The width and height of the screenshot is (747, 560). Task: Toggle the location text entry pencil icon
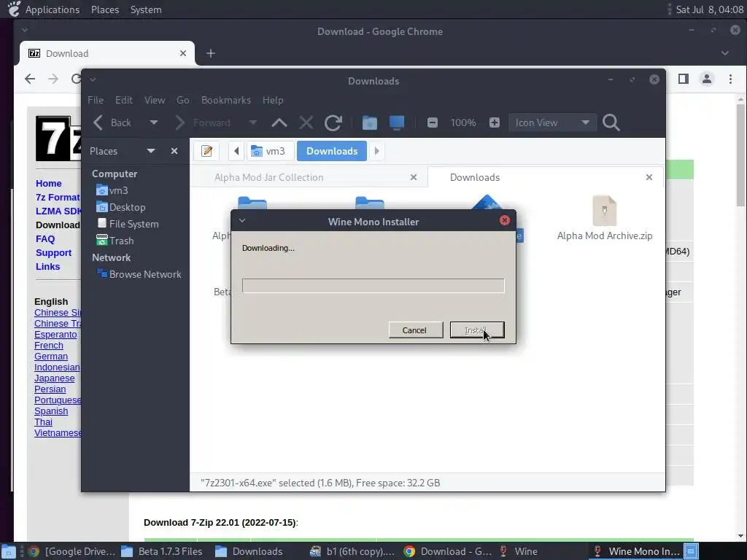[206, 151]
